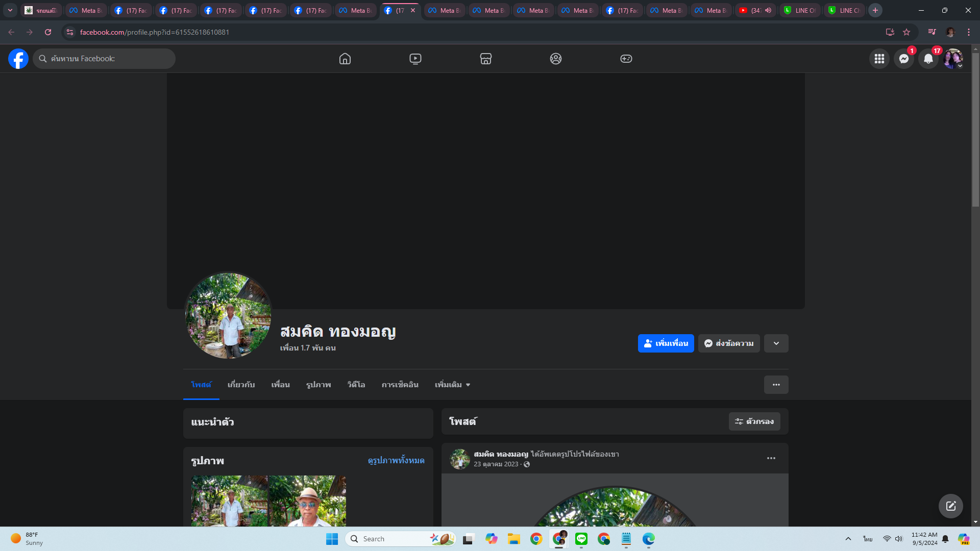The image size is (980, 551).
Task: Switch to the รูปภาพ tab
Action: (318, 385)
